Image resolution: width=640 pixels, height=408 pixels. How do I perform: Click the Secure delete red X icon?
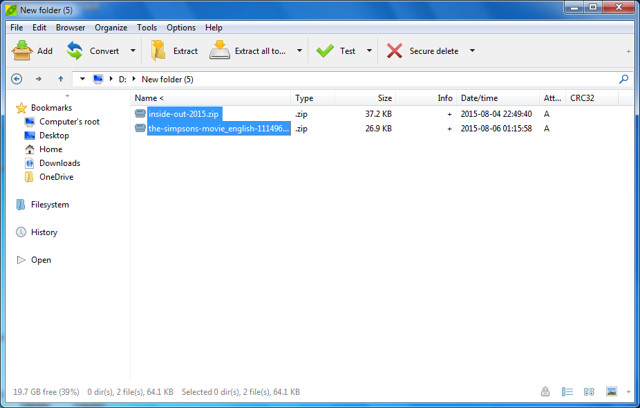coord(395,51)
